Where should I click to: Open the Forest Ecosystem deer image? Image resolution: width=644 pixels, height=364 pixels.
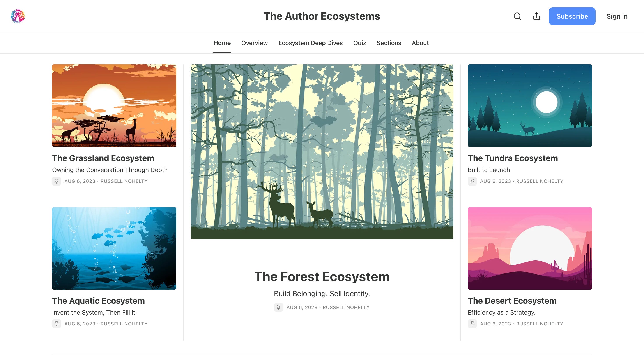click(x=322, y=152)
